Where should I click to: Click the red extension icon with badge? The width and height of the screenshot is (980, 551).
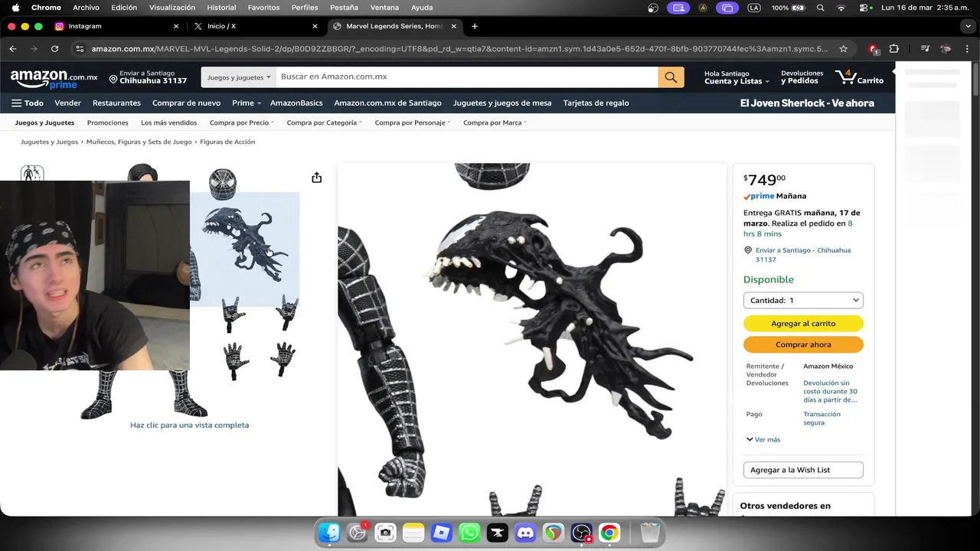(874, 49)
